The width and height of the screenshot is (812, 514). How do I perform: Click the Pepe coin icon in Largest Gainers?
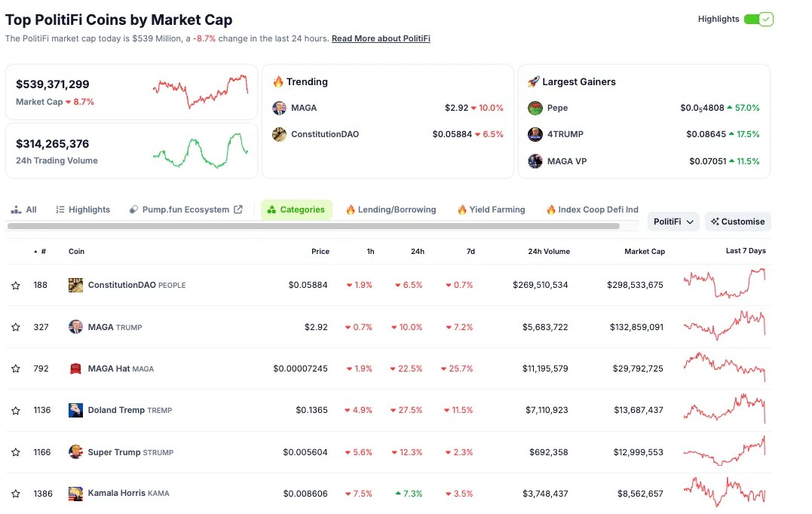(x=535, y=108)
